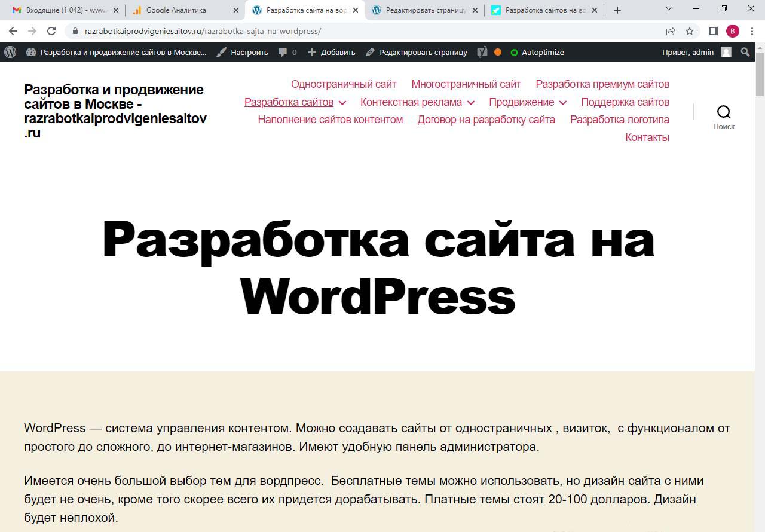Expand the Продвижение submenu arrow

pyautogui.click(x=562, y=103)
